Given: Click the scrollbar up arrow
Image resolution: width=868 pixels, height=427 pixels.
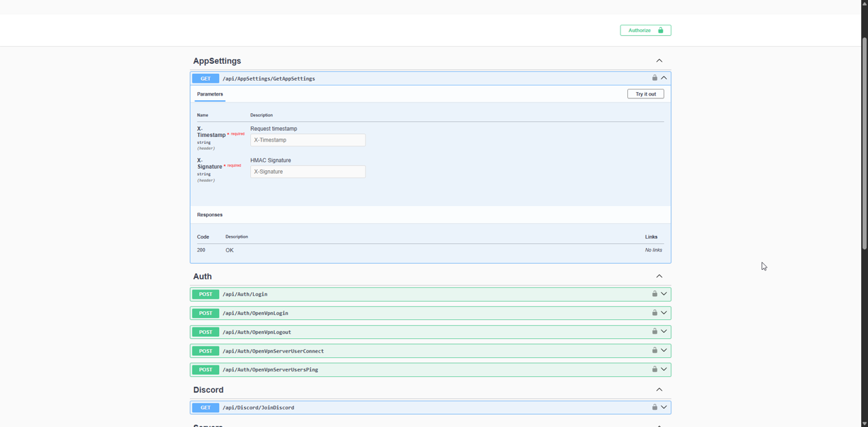Looking at the screenshot, I should click(865, 3).
